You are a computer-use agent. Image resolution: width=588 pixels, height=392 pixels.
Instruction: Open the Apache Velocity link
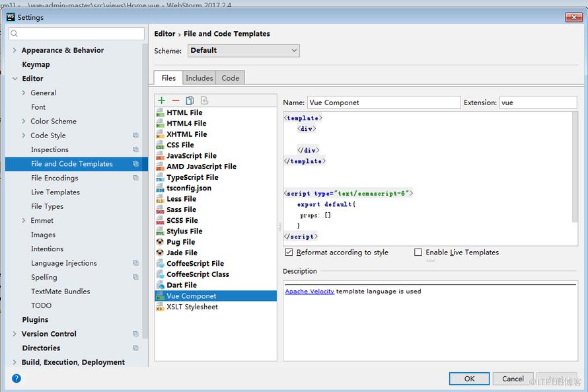coord(309,291)
